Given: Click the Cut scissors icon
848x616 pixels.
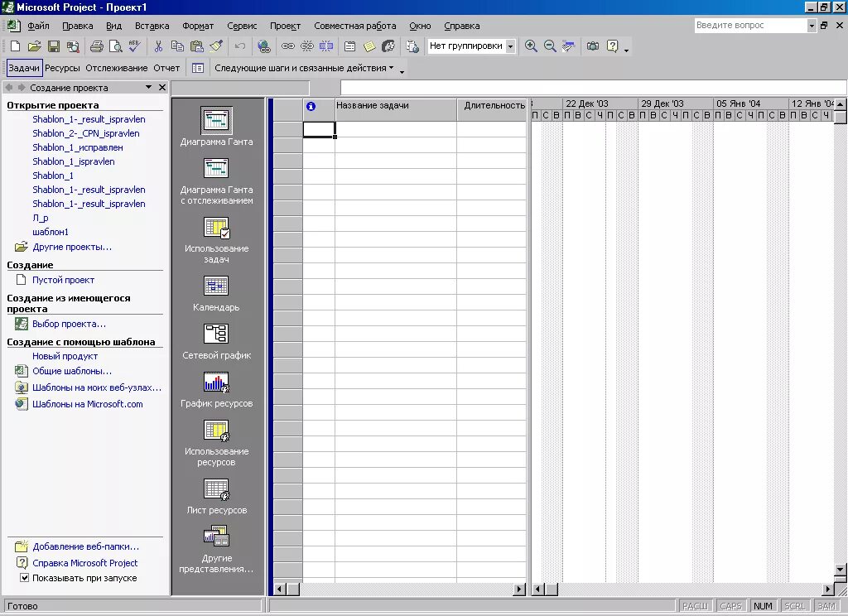Looking at the screenshot, I should 158,46.
